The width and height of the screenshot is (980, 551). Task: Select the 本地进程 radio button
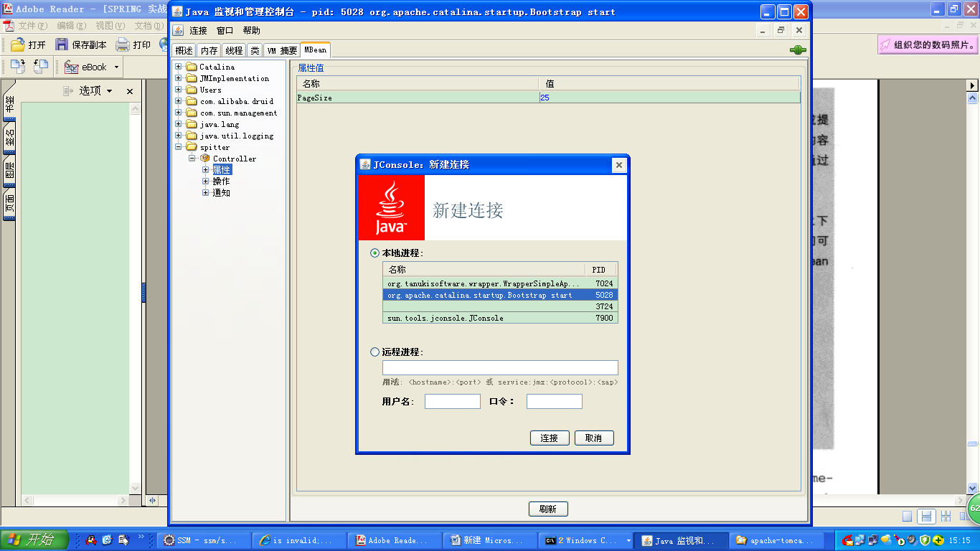(374, 253)
